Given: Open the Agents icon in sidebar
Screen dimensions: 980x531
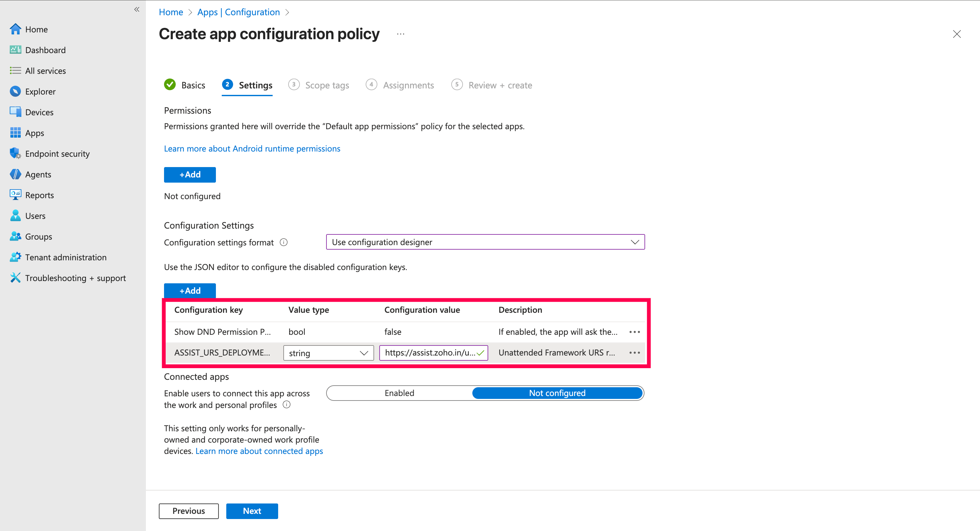Looking at the screenshot, I should pos(15,174).
